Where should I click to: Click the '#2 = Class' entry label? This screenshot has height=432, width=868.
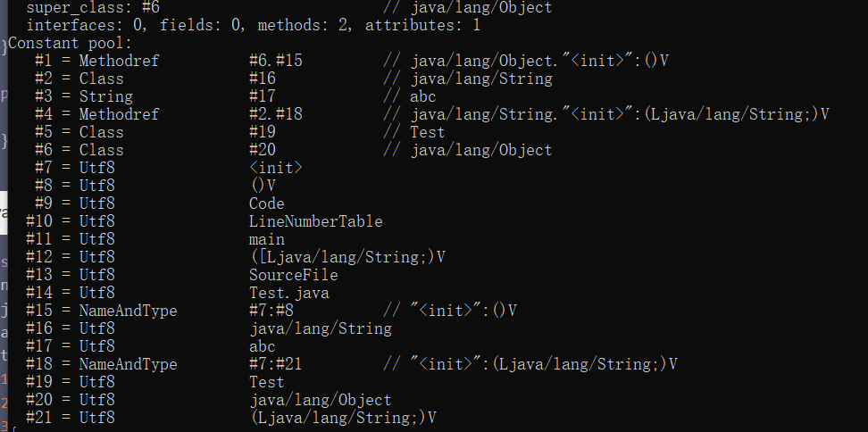pyautogui.click(x=79, y=79)
